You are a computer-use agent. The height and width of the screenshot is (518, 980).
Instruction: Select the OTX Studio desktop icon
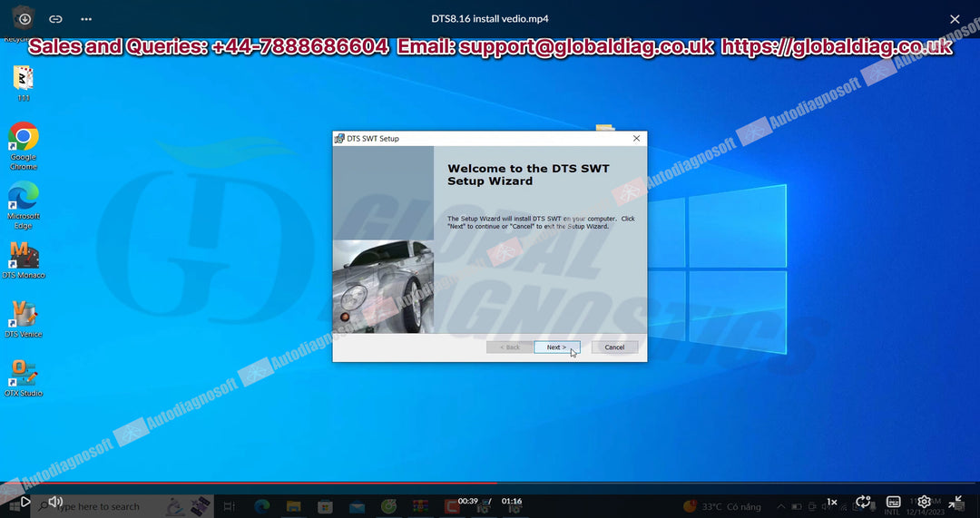[x=24, y=378]
